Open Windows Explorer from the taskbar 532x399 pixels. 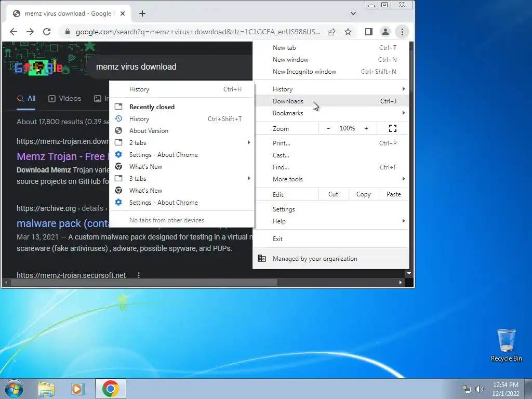[46, 389]
